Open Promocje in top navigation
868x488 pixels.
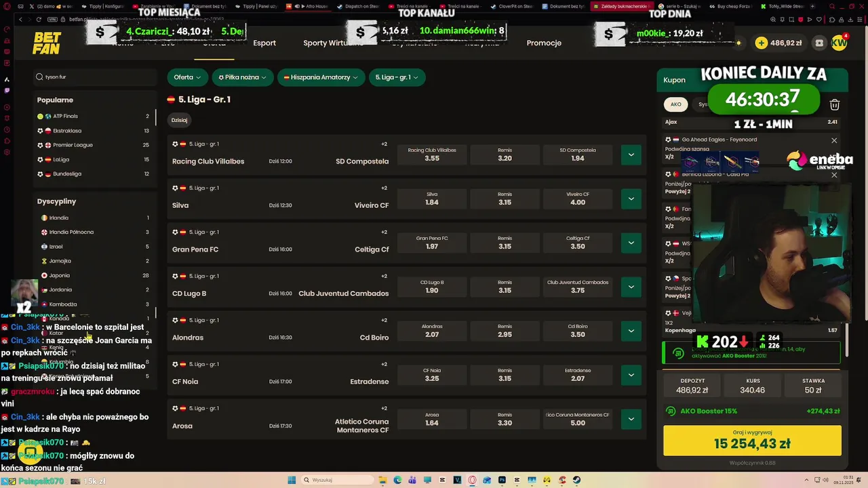544,43
